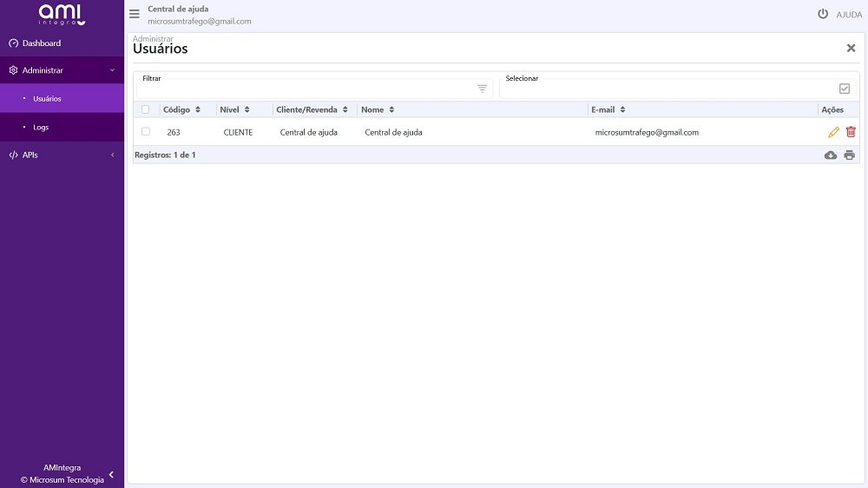868x488 pixels.
Task: Click the pencil edit icon for user 263
Action: click(833, 132)
